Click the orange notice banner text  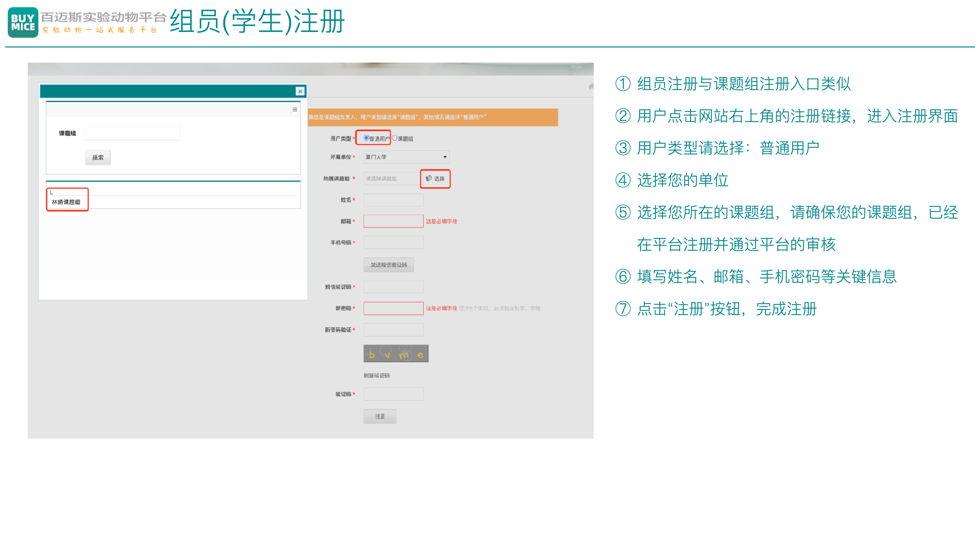[x=397, y=117]
